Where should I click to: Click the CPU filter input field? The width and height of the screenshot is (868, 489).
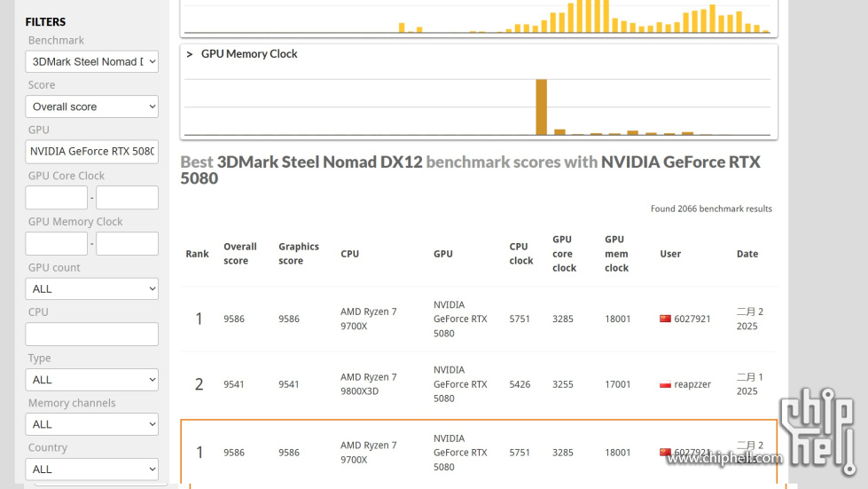[91, 334]
